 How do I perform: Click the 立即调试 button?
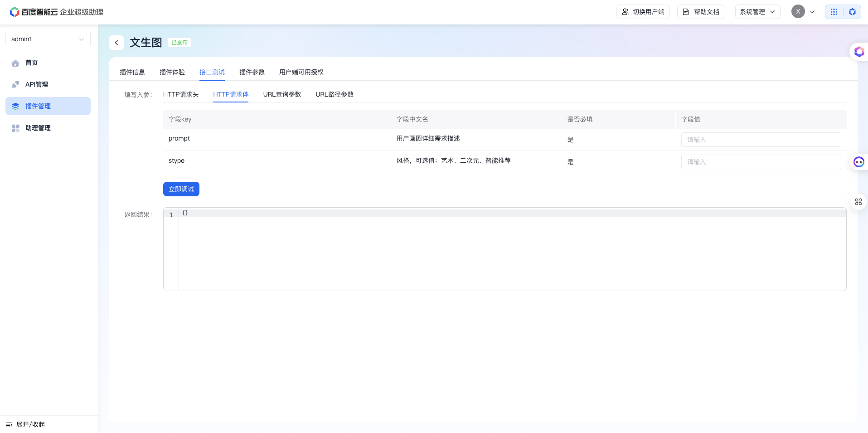tap(181, 189)
